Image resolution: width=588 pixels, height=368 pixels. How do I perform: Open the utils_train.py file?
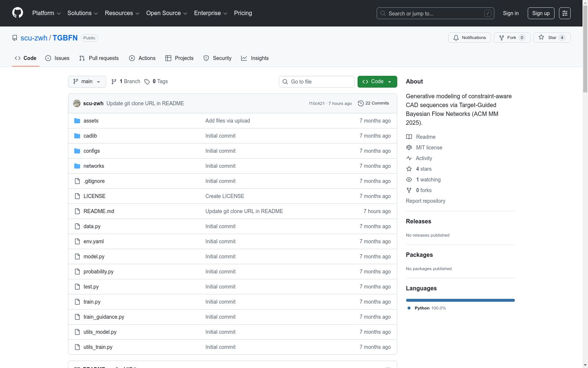98,347
